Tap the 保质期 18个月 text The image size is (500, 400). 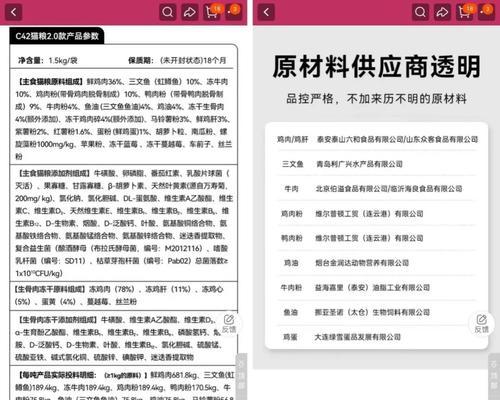click(x=177, y=60)
